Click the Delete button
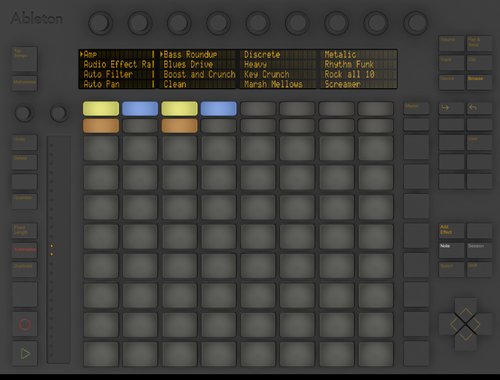Viewport: 500px width, 380px height. pyautogui.click(x=25, y=162)
